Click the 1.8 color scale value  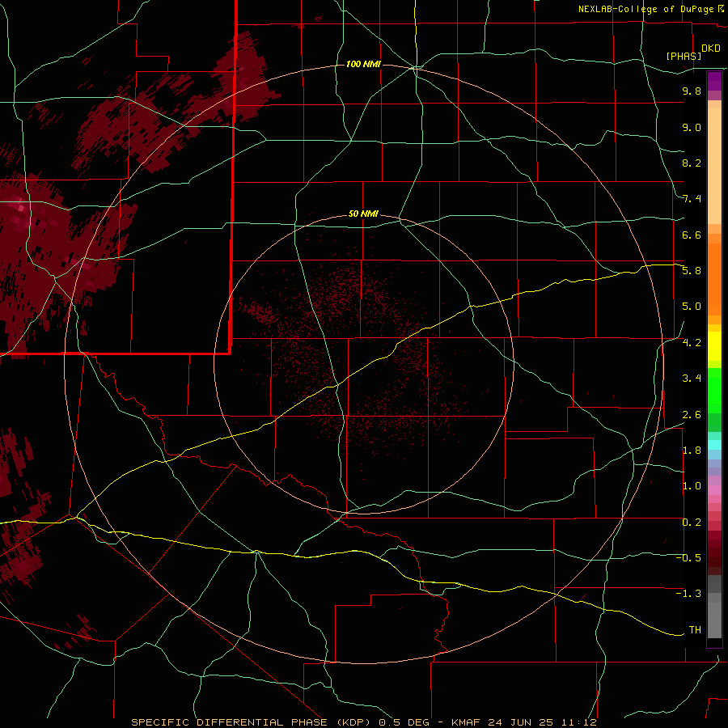pos(692,451)
